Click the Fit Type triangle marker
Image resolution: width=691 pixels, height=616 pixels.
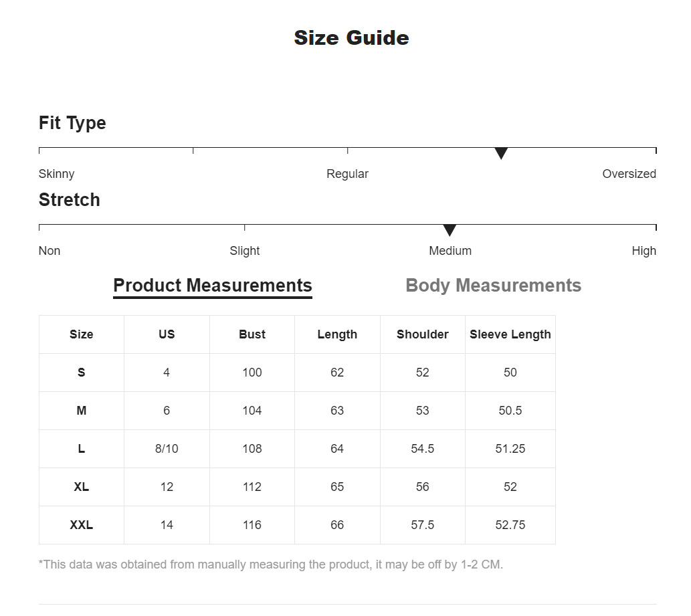[x=501, y=154]
